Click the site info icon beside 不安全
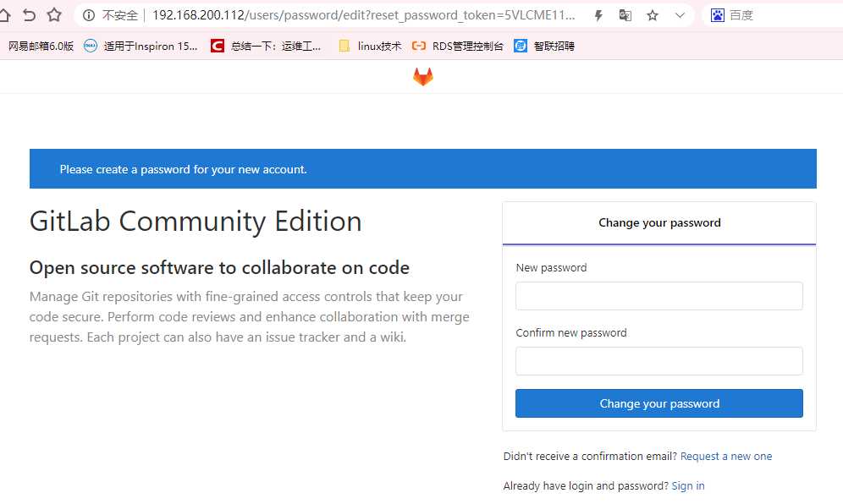Screen dimensions: 843x504 pyautogui.click(x=89, y=15)
